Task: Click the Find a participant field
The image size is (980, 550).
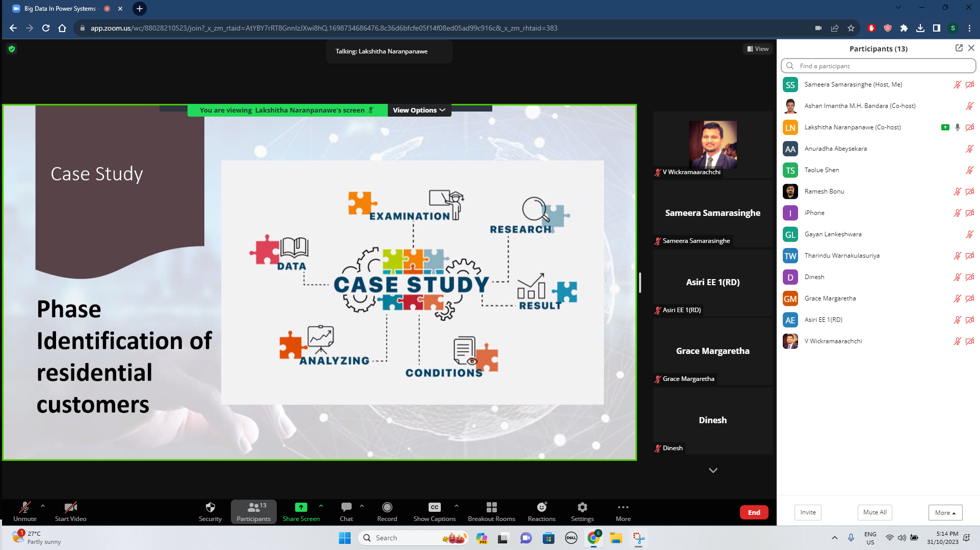Action: 879,66
